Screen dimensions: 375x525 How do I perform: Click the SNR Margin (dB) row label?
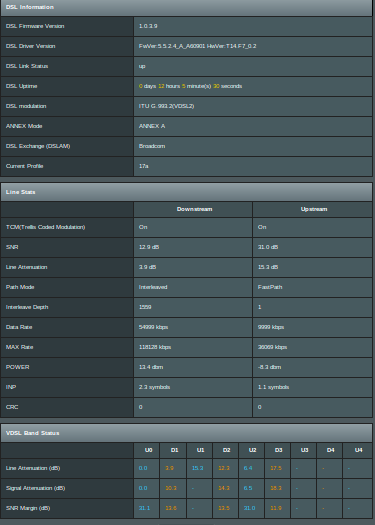point(28,508)
